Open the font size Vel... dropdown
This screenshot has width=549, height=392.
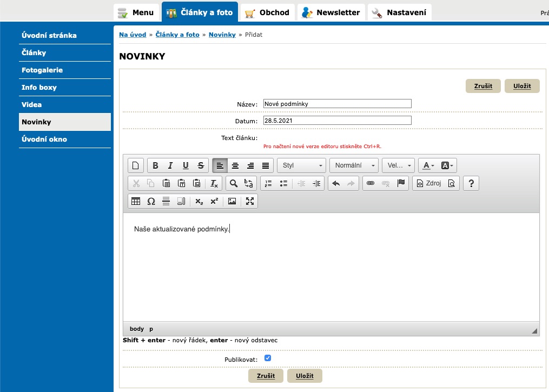tap(399, 165)
